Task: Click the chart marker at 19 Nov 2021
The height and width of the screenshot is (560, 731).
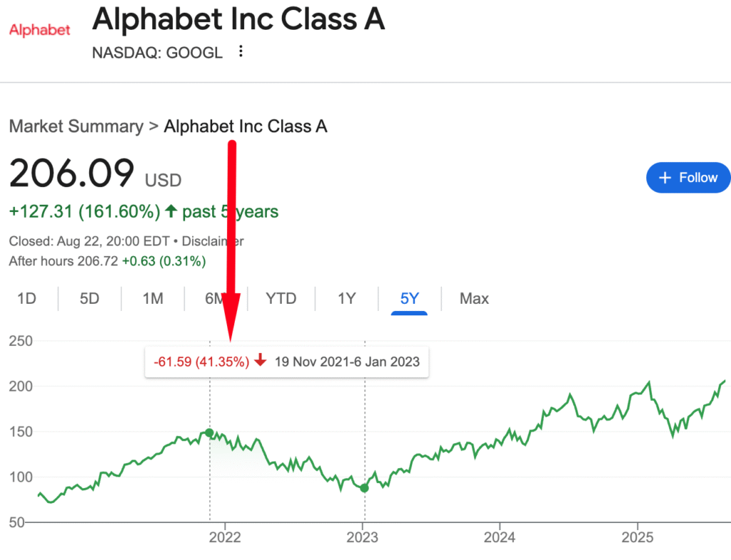Action: (x=209, y=432)
